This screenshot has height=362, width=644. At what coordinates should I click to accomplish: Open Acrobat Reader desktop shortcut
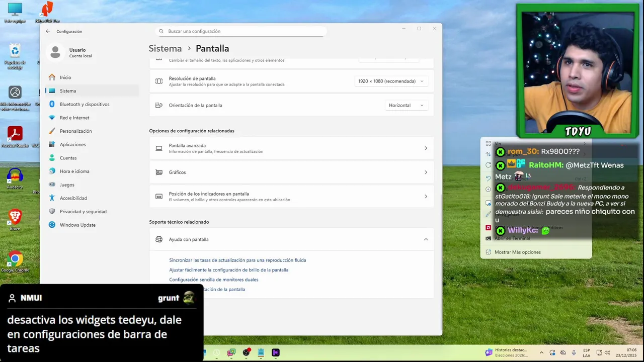coord(15,137)
